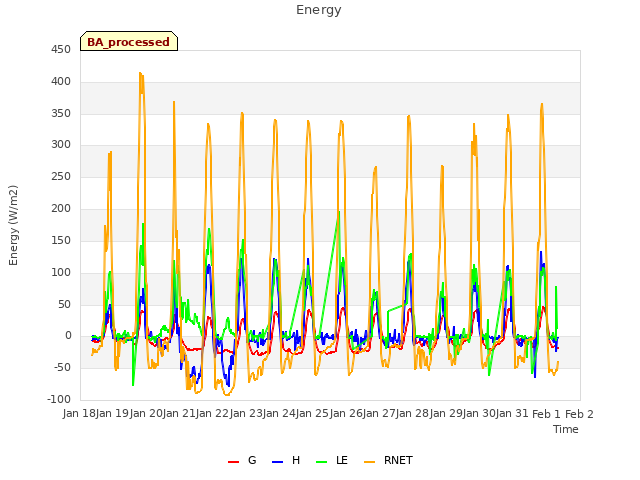The height and width of the screenshot is (480, 640).
Task: Click the 50 y-axis tick label
Action: point(64,304)
